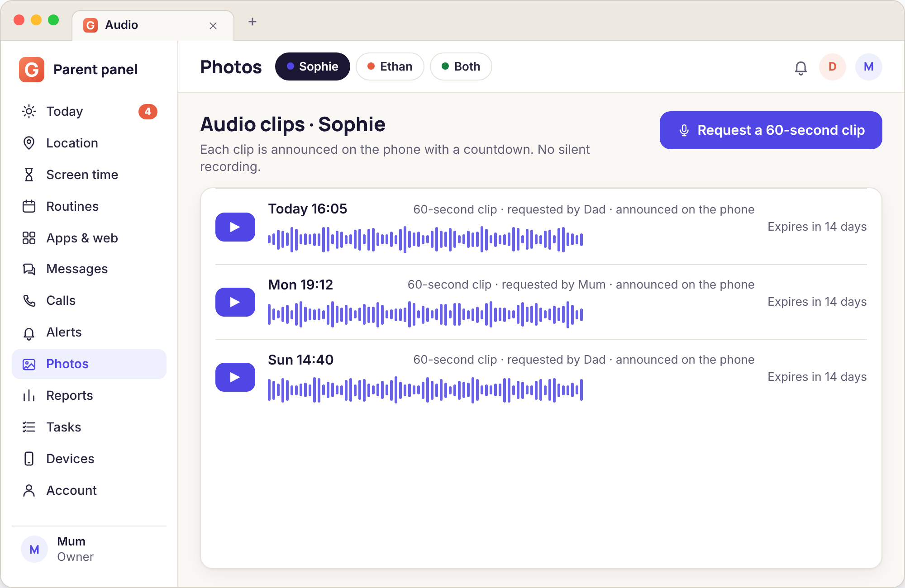Click the Mon 19:12 timestamp
The height and width of the screenshot is (588, 905).
coord(300,285)
